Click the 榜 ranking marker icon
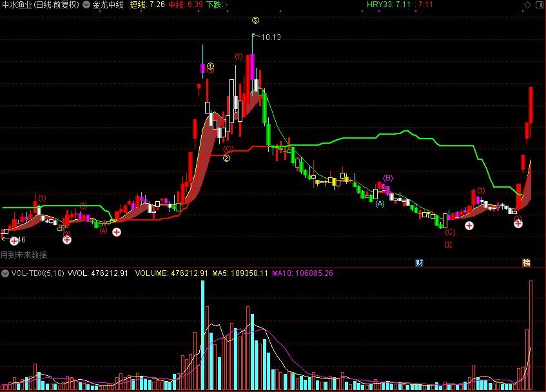The width and height of the screenshot is (546, 392). [526, 263]
